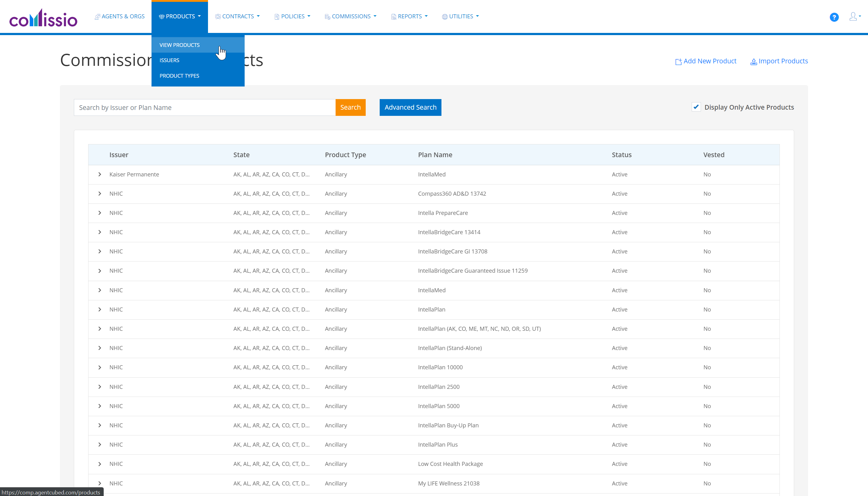Screen dimensions: 868x496
Task: Select View Products from dropdown menu
Action: tap(198, 45)
